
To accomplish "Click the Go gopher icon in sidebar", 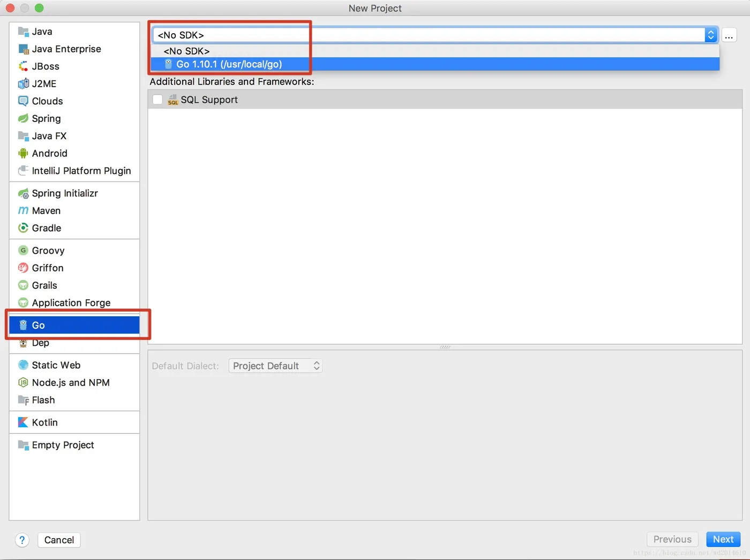I will tap(23, 325).
